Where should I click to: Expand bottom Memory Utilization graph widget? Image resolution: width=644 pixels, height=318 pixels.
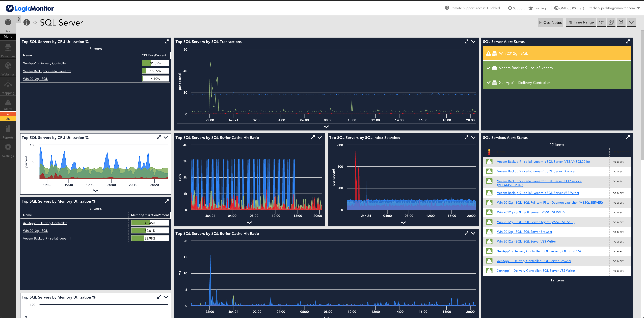(x=159, y=297)
